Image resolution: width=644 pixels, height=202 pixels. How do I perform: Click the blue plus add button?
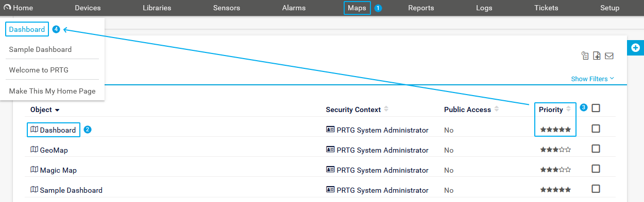click(635, 48)
